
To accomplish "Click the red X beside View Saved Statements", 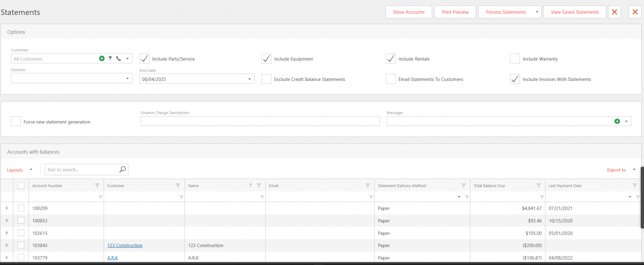I will coord(614,12).
